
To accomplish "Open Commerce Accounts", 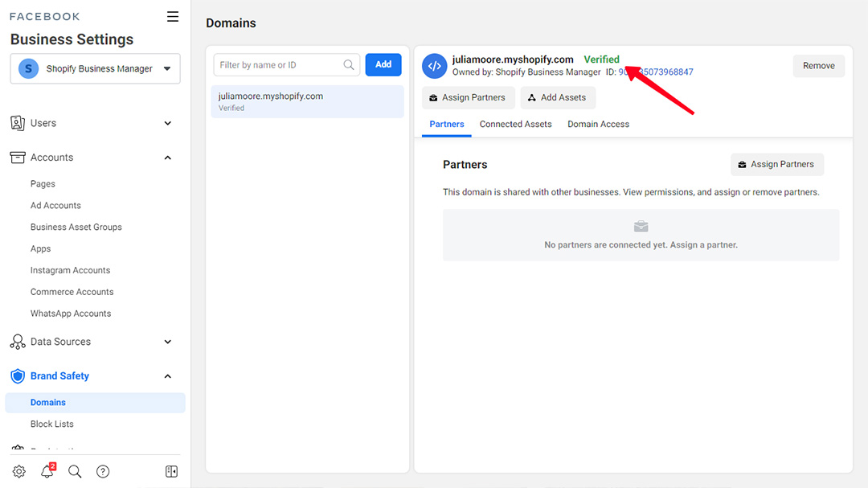I will (72, 292).
